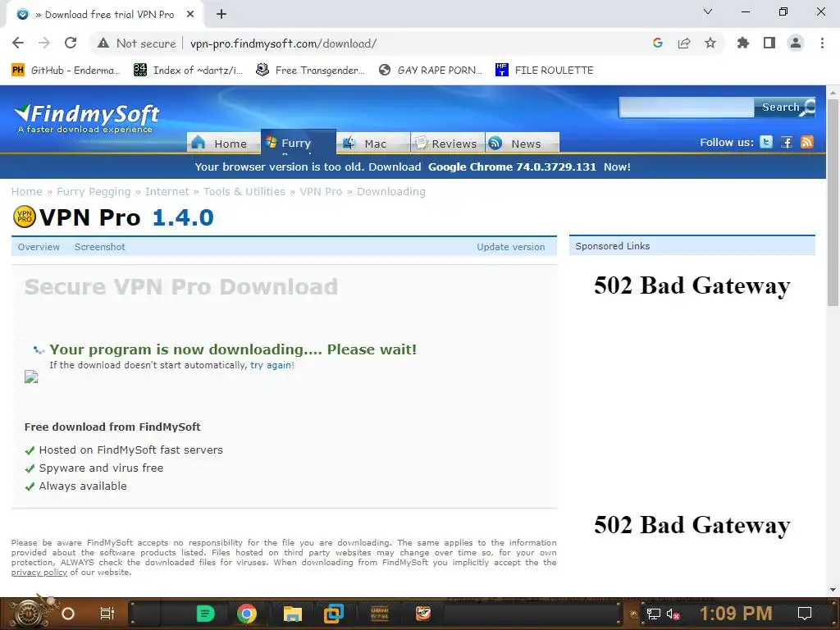Click the muted volume tray icon
The height and width of the screenshot is (630, 840).
click(x=673, y=614)
